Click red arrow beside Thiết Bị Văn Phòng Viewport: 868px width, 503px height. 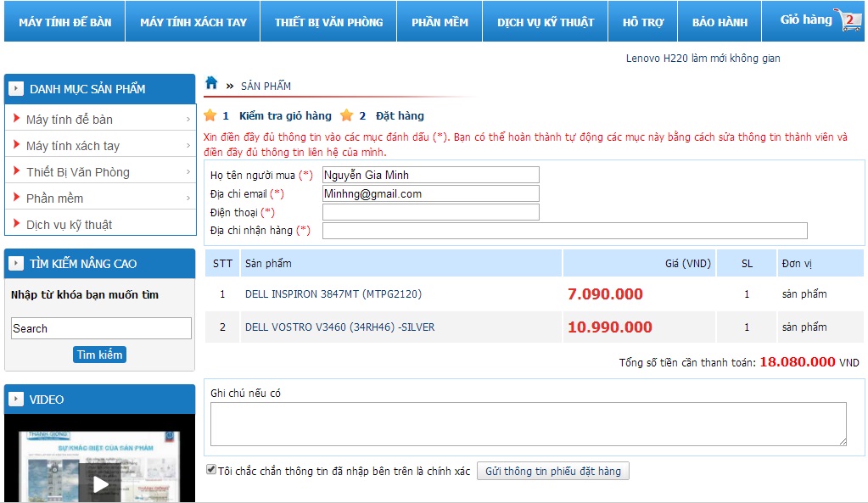[x=17, y=171]
